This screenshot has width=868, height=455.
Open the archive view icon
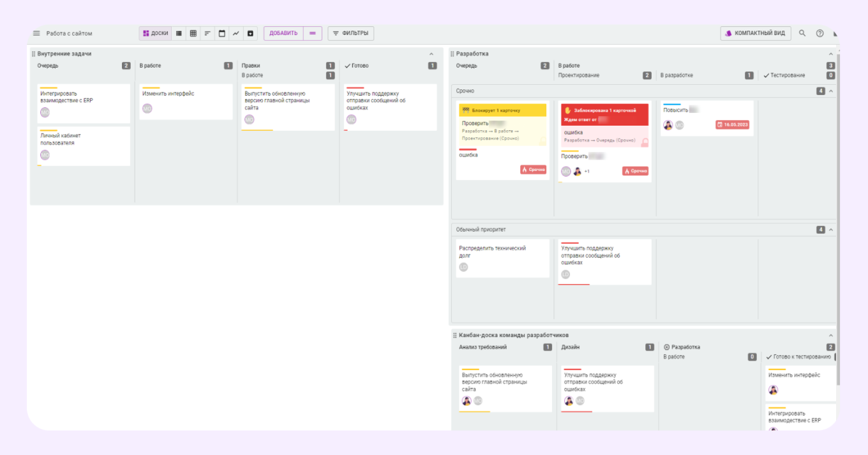click(x=250, y=33)
